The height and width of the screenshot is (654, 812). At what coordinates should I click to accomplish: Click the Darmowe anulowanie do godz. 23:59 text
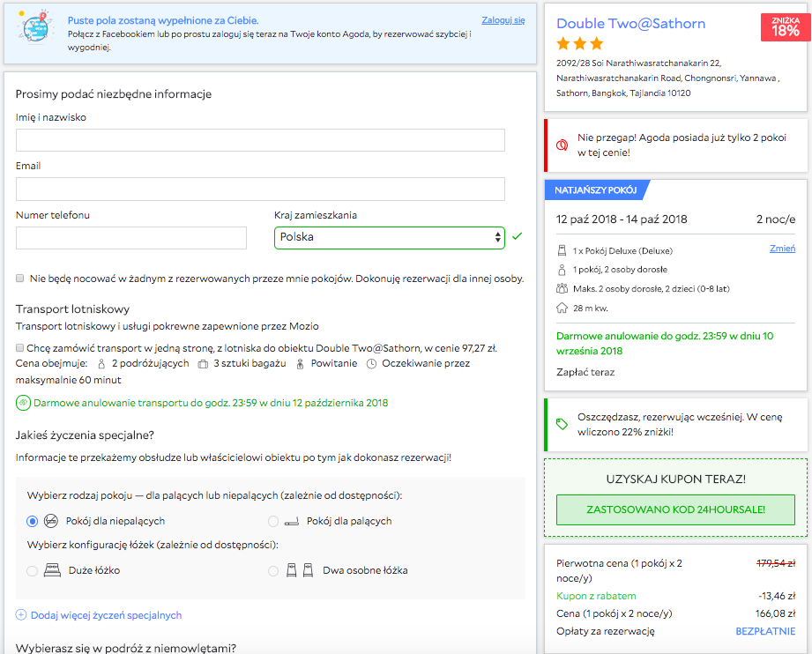pyautogui.click(x=665, y=344)
